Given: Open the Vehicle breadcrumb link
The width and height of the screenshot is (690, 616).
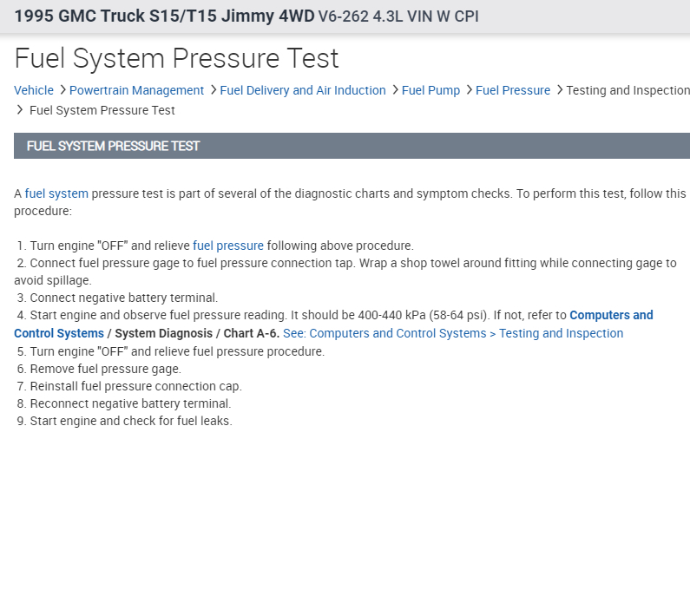Looking at the screenshot, I should pyautogui.click(x=34, y=90).
